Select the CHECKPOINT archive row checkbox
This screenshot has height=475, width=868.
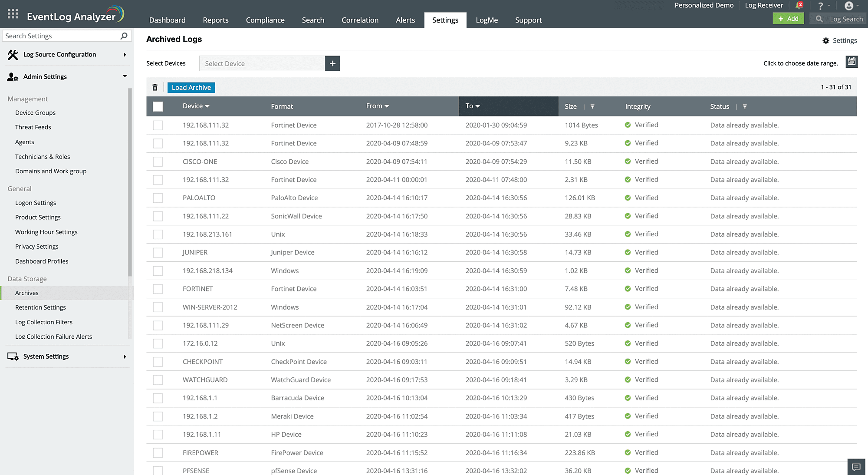158,361
